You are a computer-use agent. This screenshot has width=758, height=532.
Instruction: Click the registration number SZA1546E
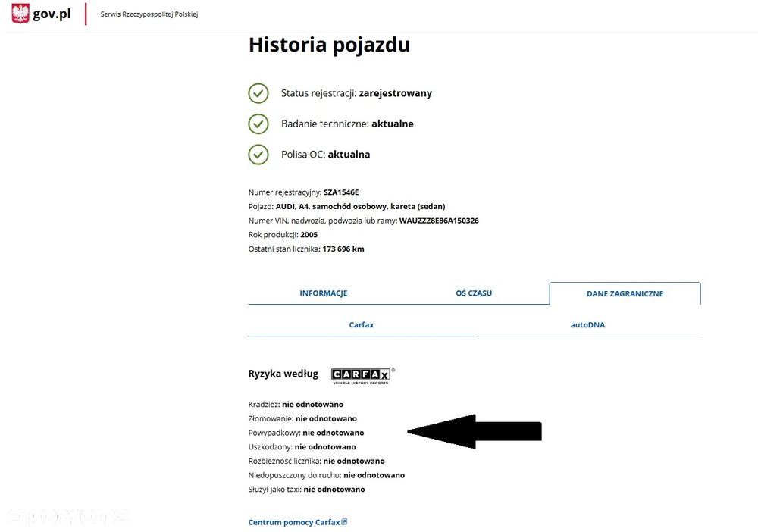(341, 192)
